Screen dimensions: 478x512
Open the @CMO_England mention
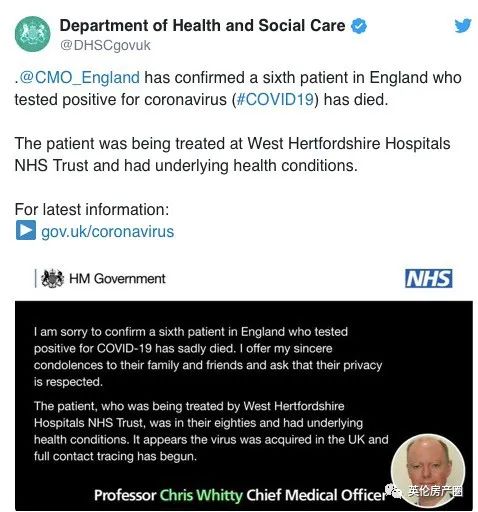pyautogui.click(x=79, y=78)
